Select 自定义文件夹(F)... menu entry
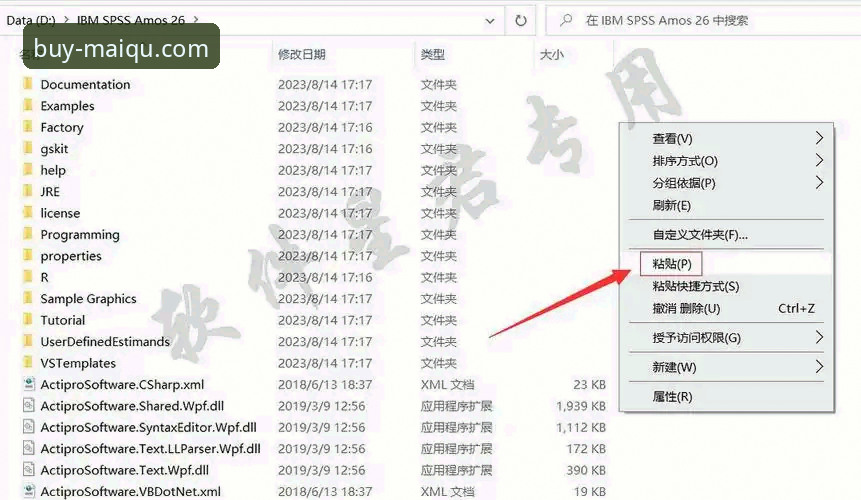The width and height of the screenshot is (861, 500). pyautogui.click(x=726, y=235)
